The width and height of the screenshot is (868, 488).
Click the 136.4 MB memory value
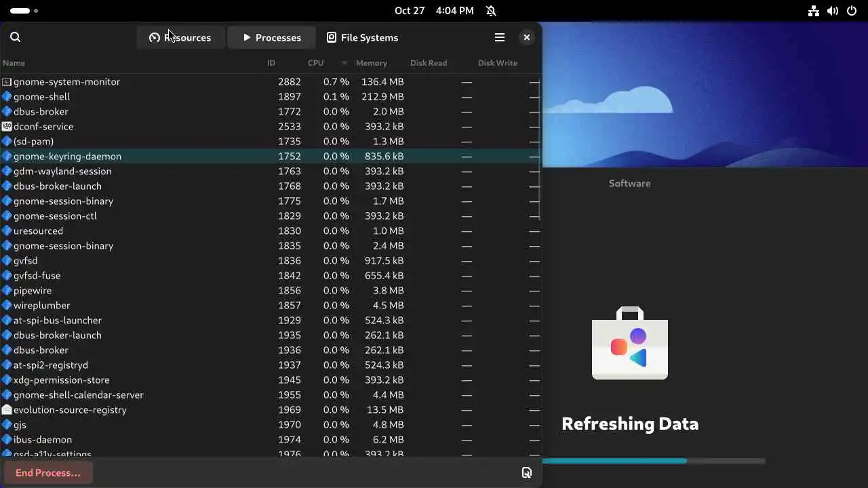click(382, 81)
